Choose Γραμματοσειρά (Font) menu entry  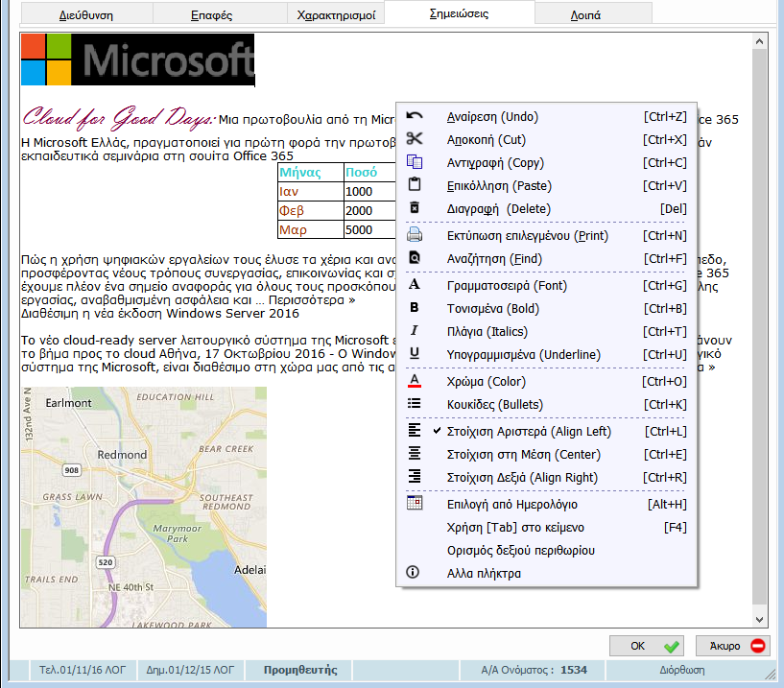(x=546, y=286)
